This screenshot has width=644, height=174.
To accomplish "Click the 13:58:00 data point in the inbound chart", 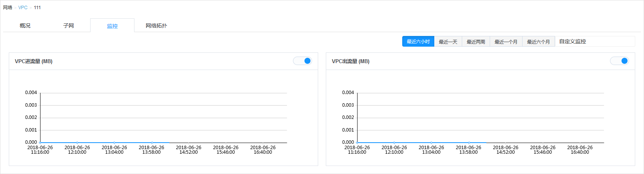I will [x=152, y=143].
